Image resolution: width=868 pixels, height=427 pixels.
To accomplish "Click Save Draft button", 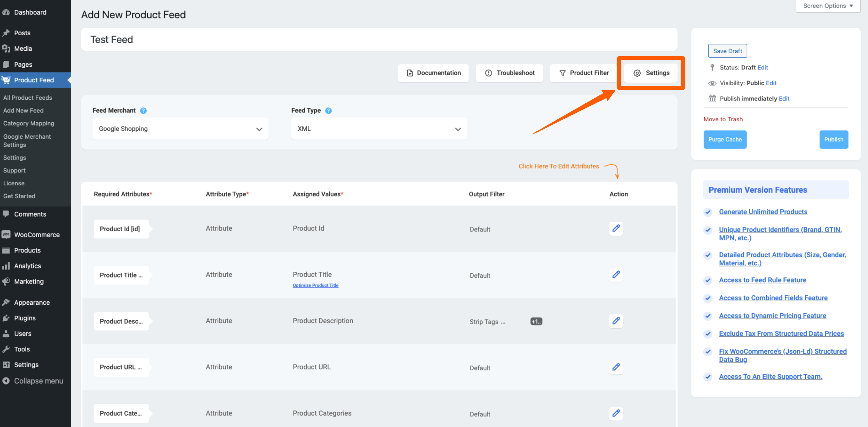I will coord(727,51).
